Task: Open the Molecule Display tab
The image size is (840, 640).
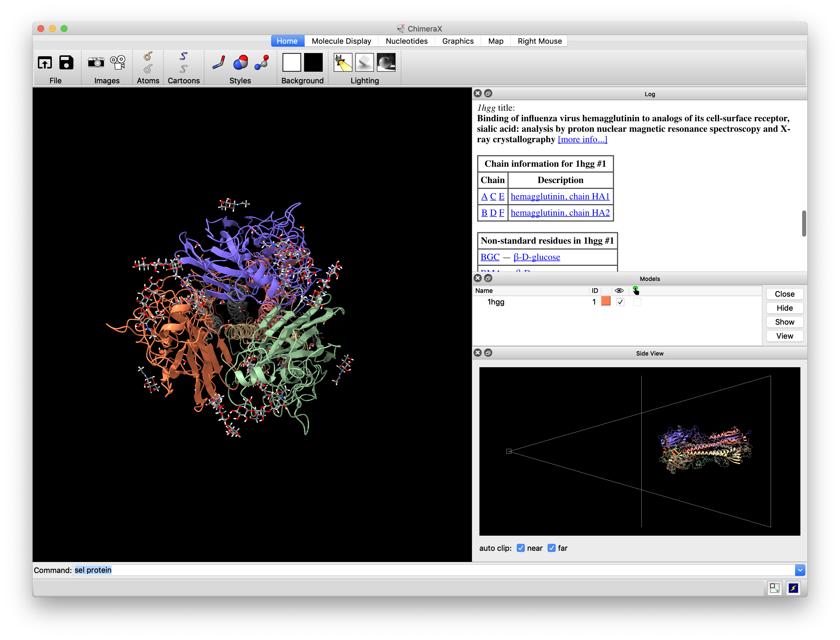Action: pos(341,41)
